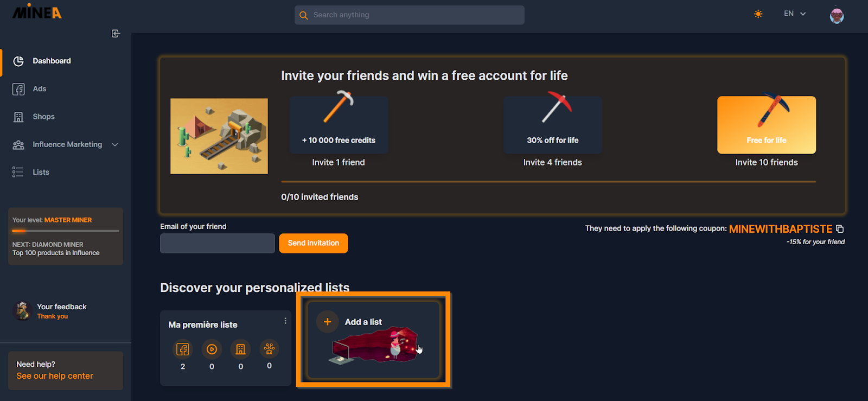868x401 pixels.
Task: Click the plus icon to add a list
Action: [x=328, y=322]
